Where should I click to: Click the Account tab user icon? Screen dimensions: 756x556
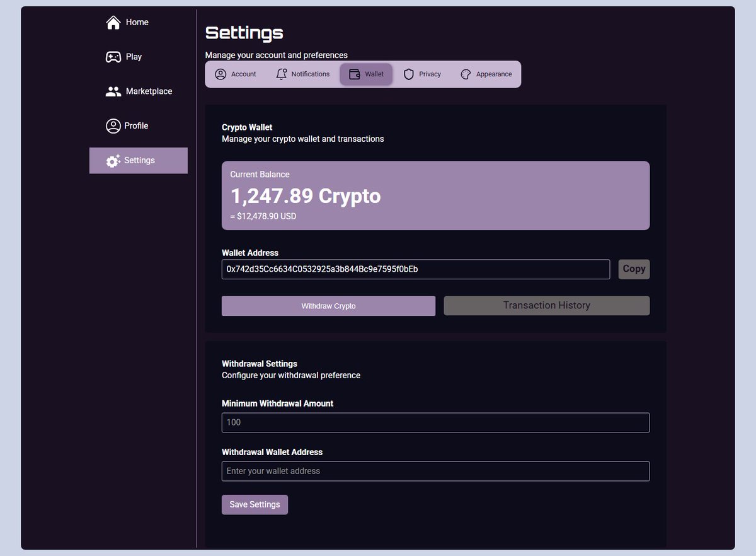(x=220, y=74)
